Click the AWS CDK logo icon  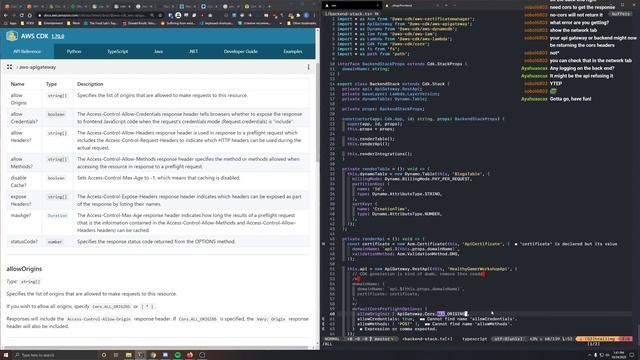tap(12, 36)
